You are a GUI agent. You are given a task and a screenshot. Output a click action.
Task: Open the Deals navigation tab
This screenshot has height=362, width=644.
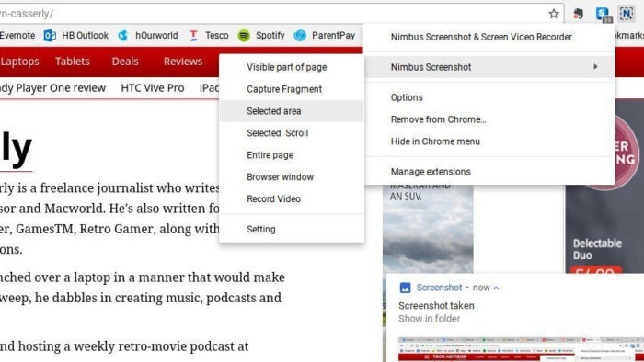click(x=125, y=62)
